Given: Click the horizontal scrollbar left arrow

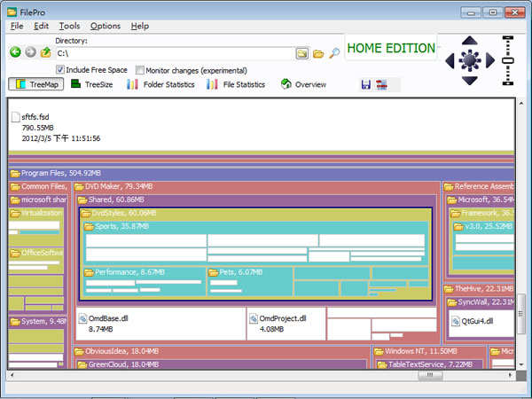Looking at the screenshot, I should (x=12, y=375).
